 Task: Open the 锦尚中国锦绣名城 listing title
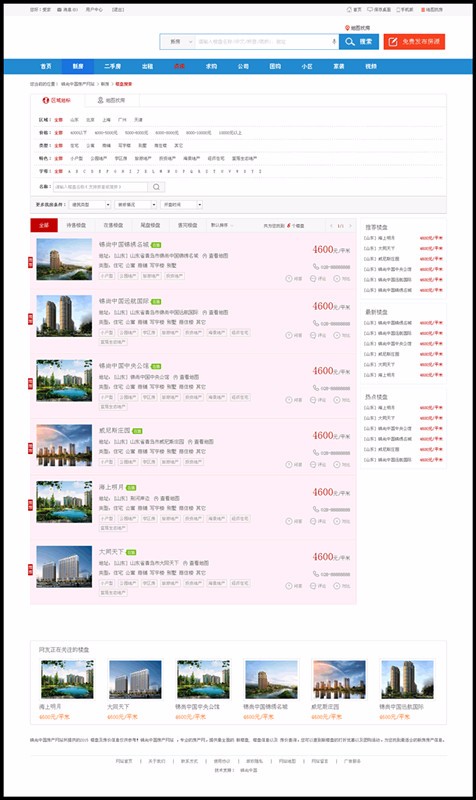click(x=124, y=244)
